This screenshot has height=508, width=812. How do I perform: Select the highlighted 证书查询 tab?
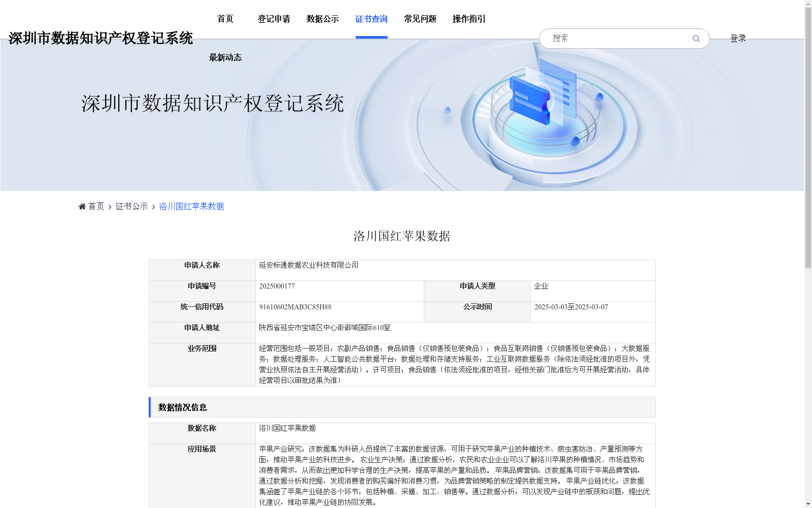coord(371,19)
